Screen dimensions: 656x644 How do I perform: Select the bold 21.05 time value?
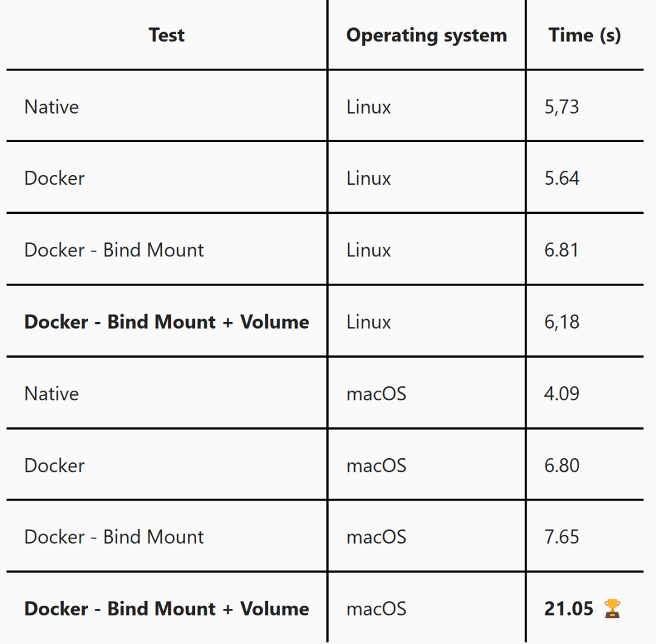click(569, 609)
